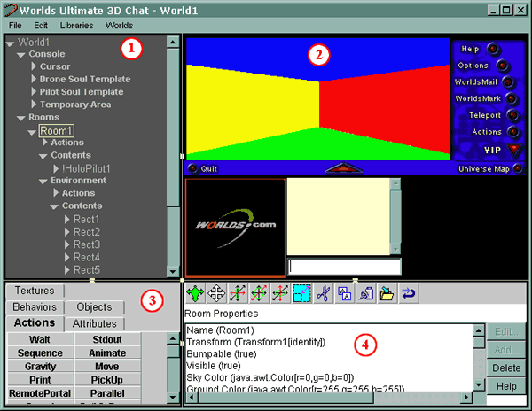Click the paste glue-bottle icon

click(x=365, y=293)
